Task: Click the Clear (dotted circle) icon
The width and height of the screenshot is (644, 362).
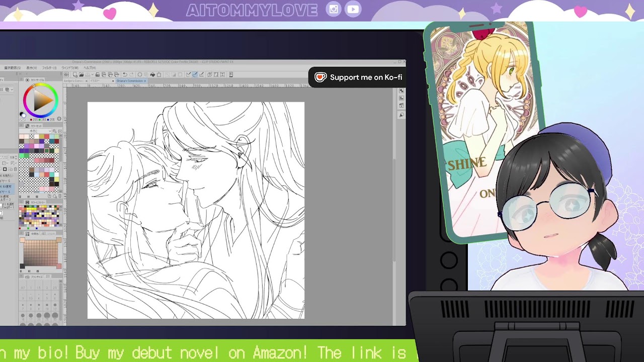Action: coord(140,74)
